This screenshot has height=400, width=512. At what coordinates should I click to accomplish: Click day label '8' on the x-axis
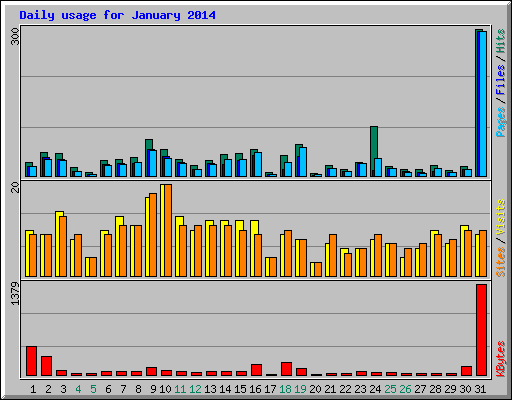[x=138, y=389]
